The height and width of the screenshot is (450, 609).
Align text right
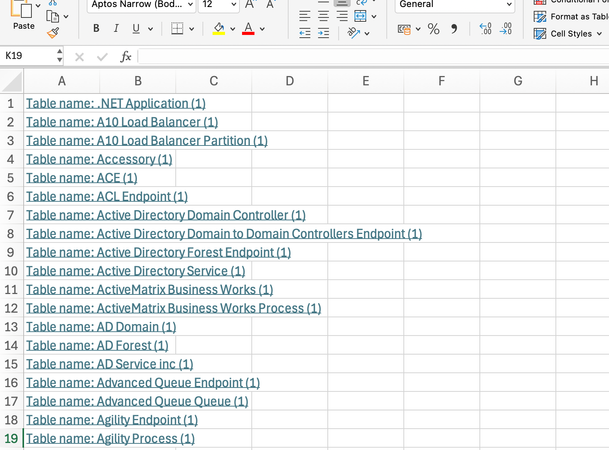pos(342,16)
